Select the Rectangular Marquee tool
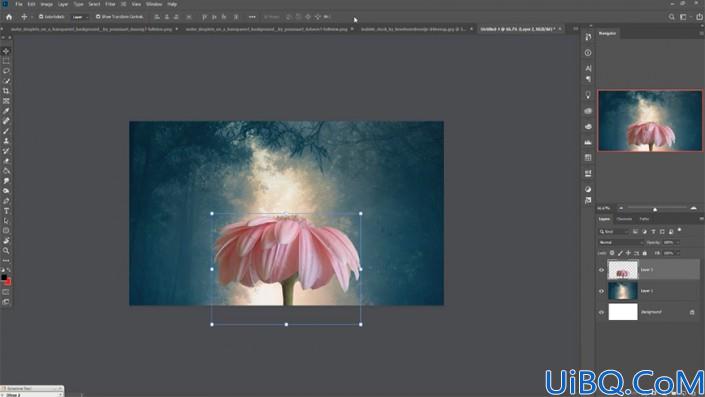This screenshot has height=397, width=705. [x=6, y=61]
